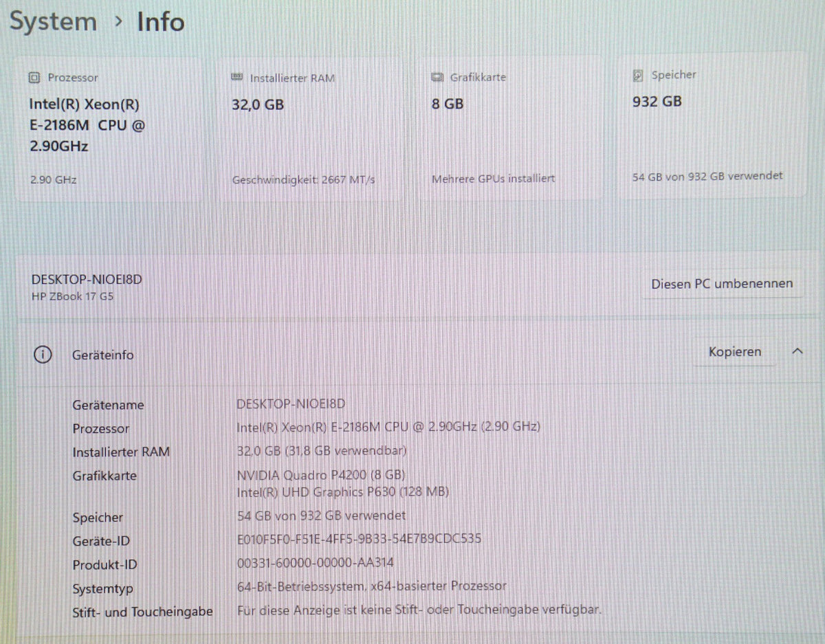The width and height of the screenshot is (825, 644).
Task: Click the Grafikkarte row label in Geräteinfo
Action: pos(104,475)
